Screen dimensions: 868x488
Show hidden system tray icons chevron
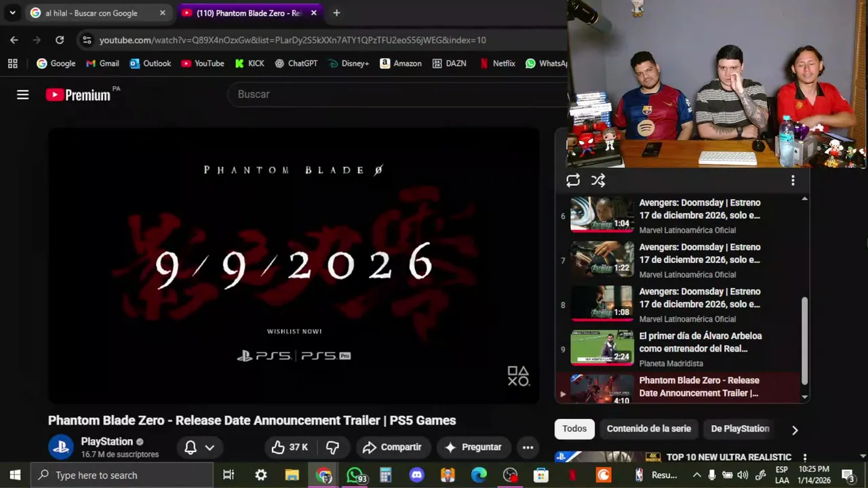pos(696,475)
